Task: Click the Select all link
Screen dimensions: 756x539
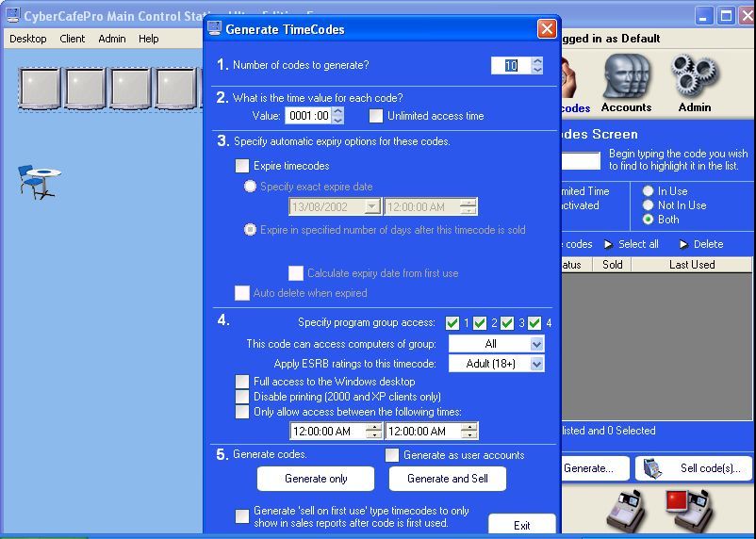Action: (638, 244)
